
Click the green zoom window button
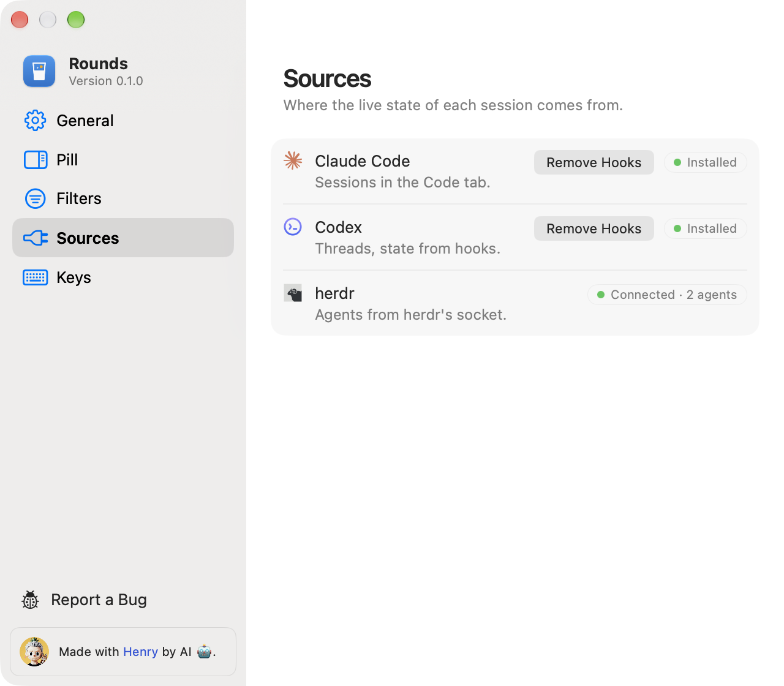76,20
